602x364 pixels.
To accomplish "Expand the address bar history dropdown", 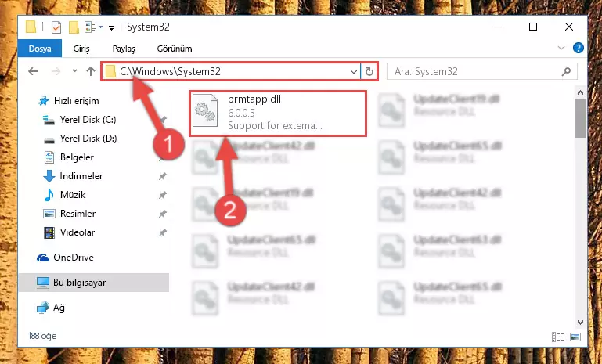I will pos(354,71).
